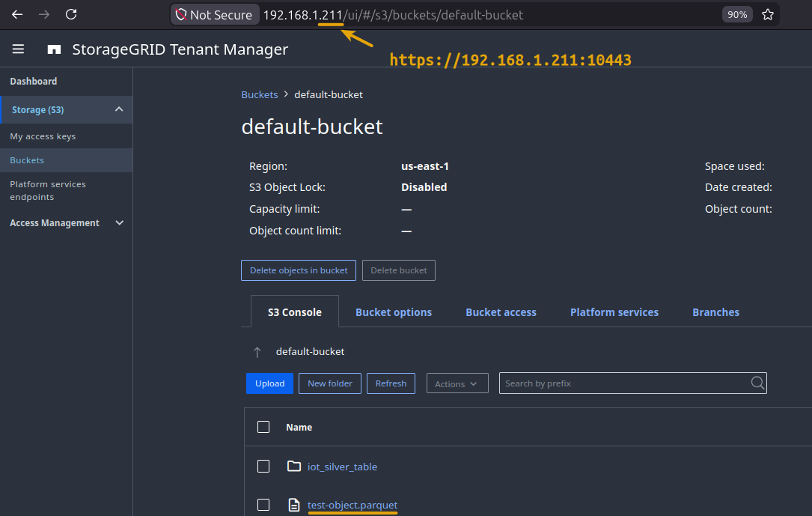Click the NetApp logo icon
Image resolution: width=812 pixels, height=516 pixels.
pos(55,49)
